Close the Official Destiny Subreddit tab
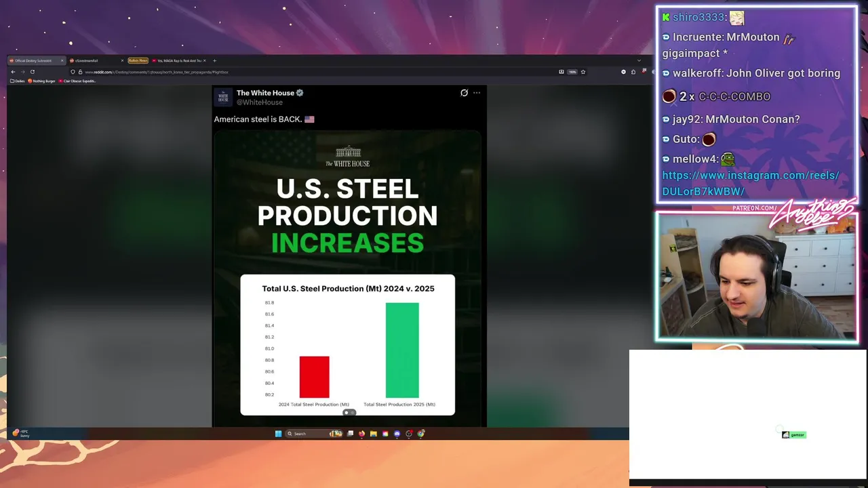868x488 pixels. [62, 60]
